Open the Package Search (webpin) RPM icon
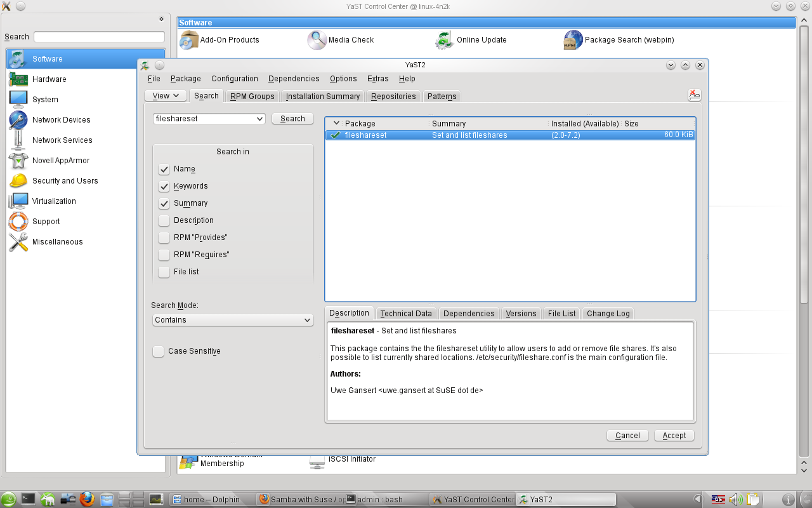812x508 pixels. click(x=573, y=40)
